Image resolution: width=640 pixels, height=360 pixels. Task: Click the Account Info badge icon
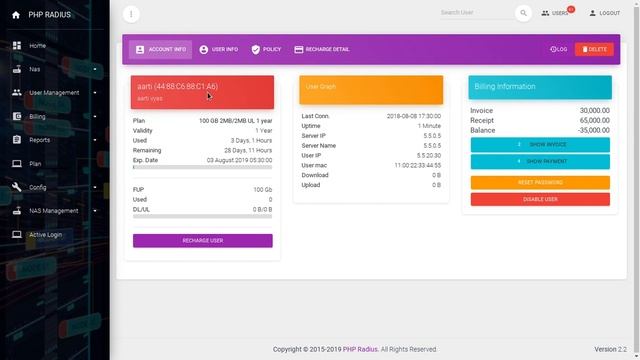tap(140, 49)
